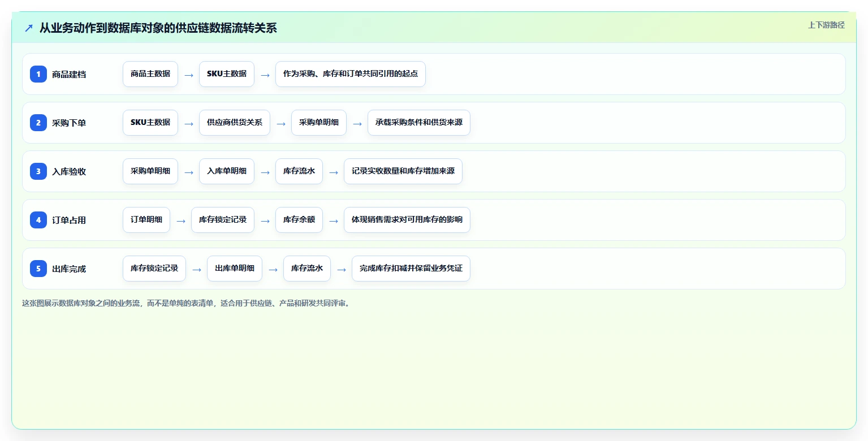The width and height of the screenshot is (868, 441).
Task: Select 采购单明细 chip in 采购下单 row
Action: pos(319,123)
